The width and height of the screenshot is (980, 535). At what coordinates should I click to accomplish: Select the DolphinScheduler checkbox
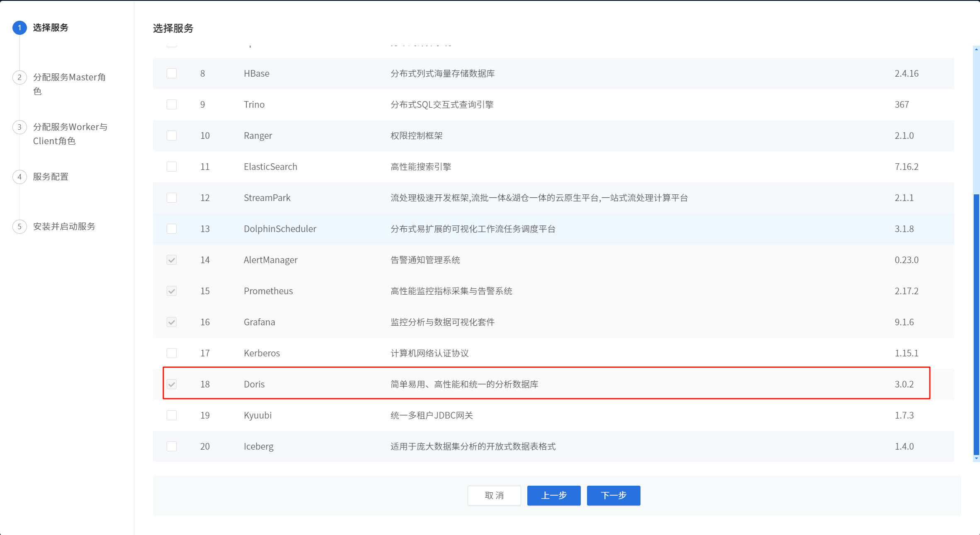[x=172, y=228]
